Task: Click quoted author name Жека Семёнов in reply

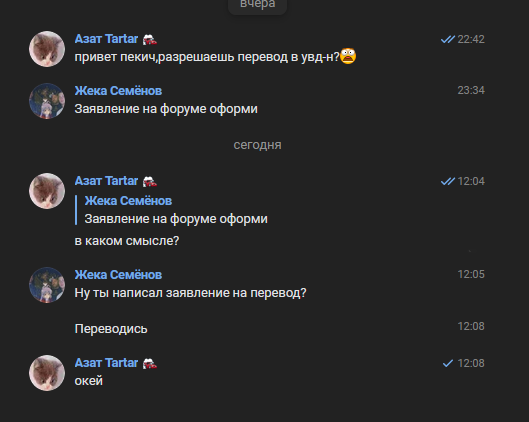Action: (x=128, y=201)
